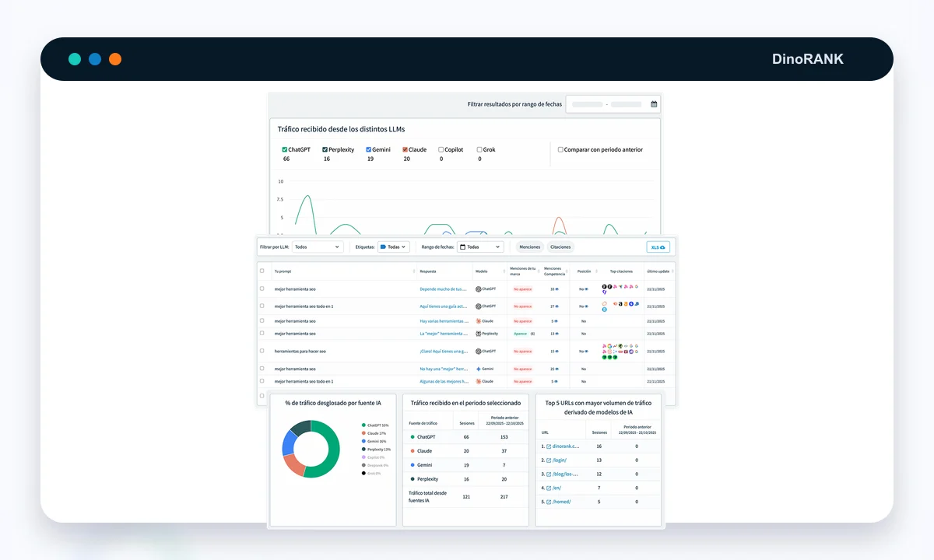Sort by the Modelo column header
Image resolution: width=934 pixels, height=560 pixels.
[490, 271]
